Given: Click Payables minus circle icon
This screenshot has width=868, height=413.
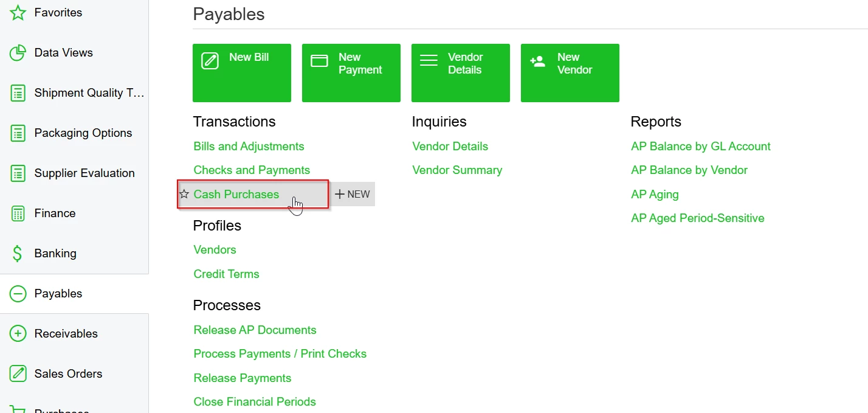Looking at the screenshot, I should pos(18,294).
